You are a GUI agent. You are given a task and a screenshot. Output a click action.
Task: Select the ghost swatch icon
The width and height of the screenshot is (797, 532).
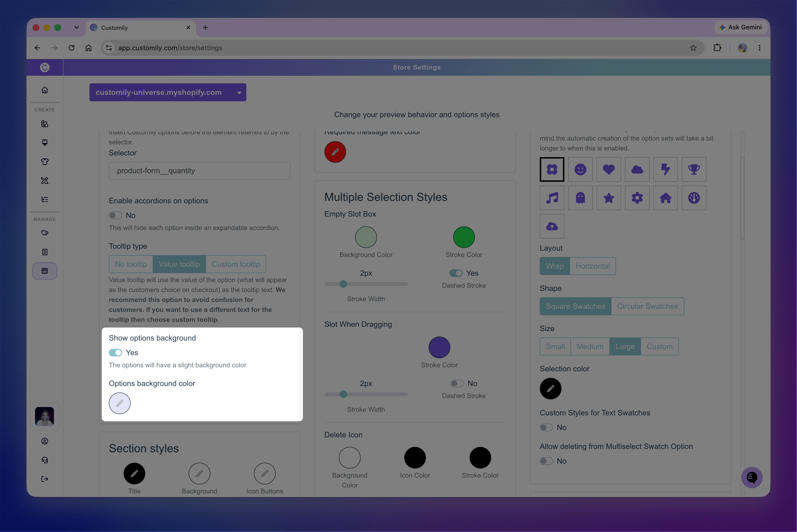tap(580, 197)
